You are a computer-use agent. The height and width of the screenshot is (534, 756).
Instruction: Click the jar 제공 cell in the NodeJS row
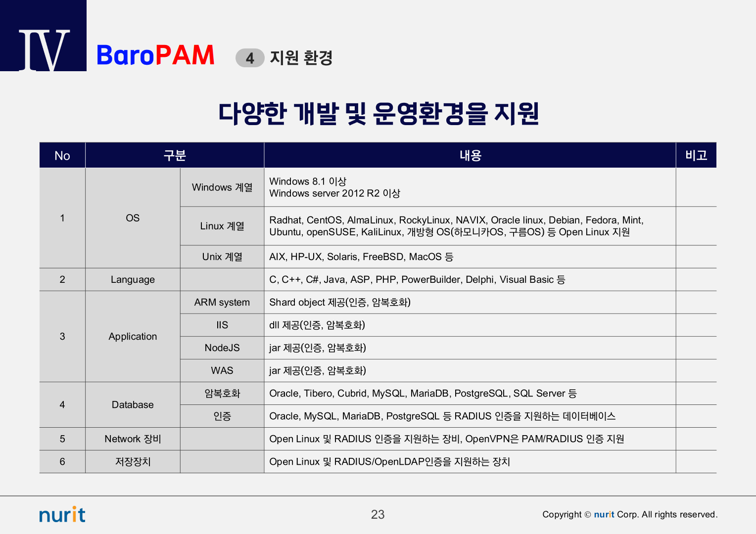tap(470, 348)
